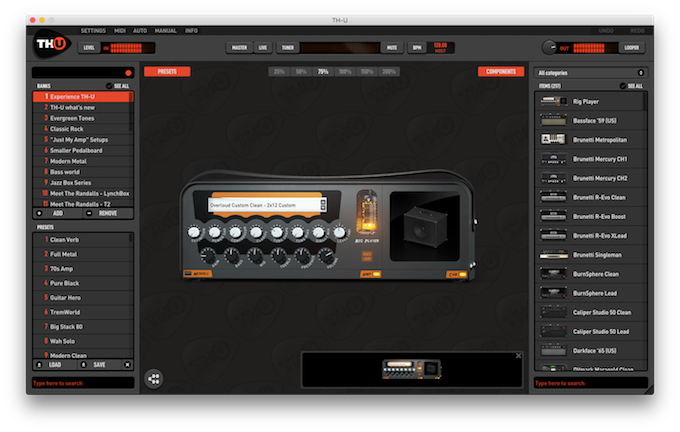Click the plus icon beside ADD bank

pyautogui.click(x=39, y=213)
